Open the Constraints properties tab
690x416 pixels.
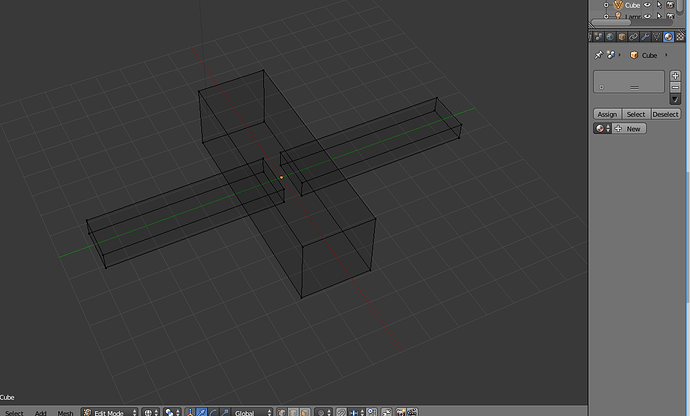634,37
